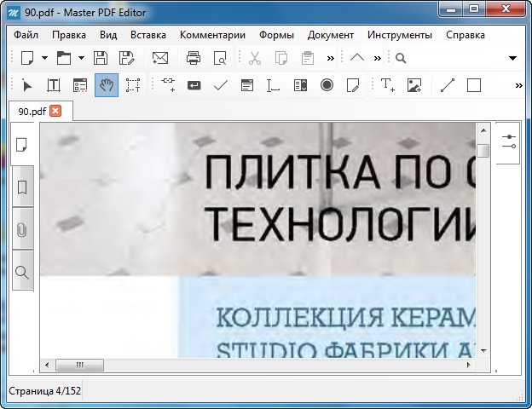This screenshot has width=532, height=409.
Task: Expand the Open file dropdown arrow
Action: coord(80,58)
